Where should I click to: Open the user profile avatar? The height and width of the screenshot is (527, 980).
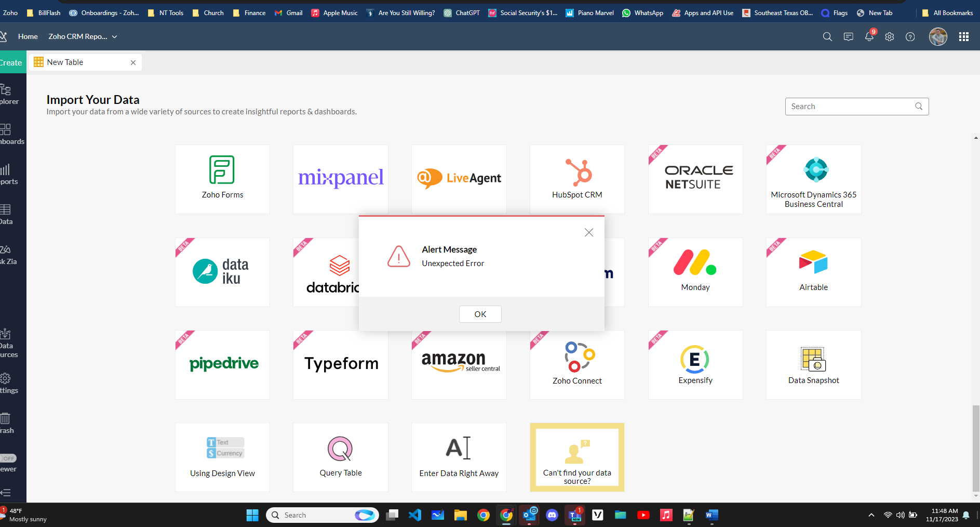pyautogui.click(x=938, y=37)
